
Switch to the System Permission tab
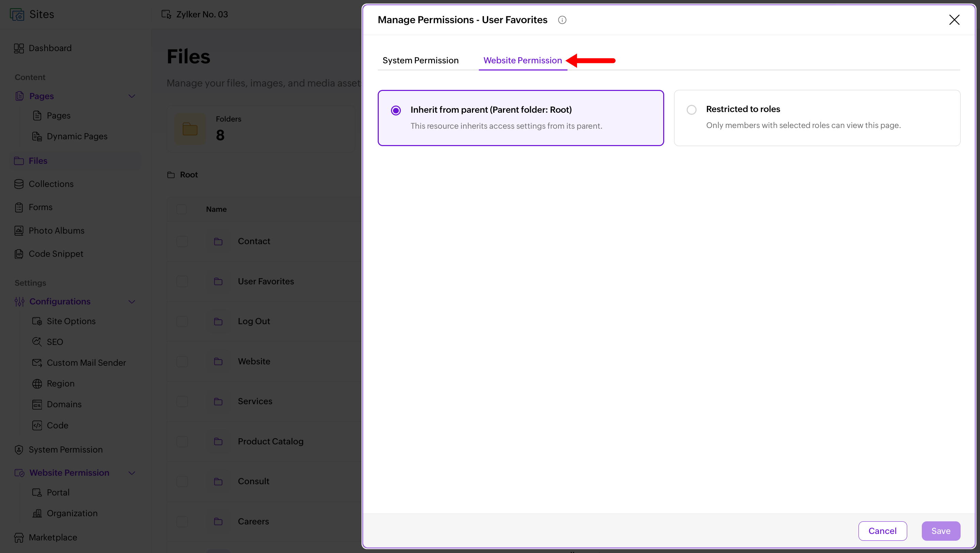(420, 60)
